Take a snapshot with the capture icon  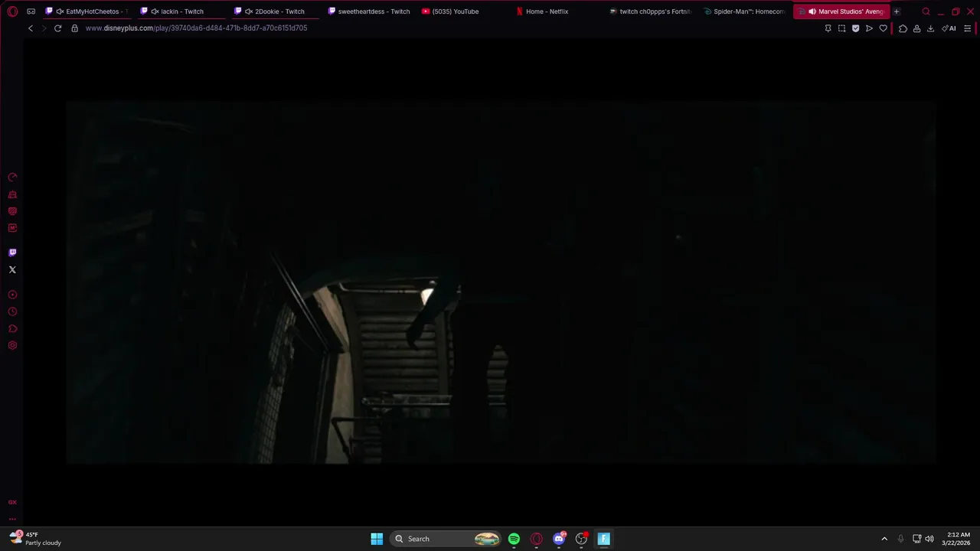[841, 28]
